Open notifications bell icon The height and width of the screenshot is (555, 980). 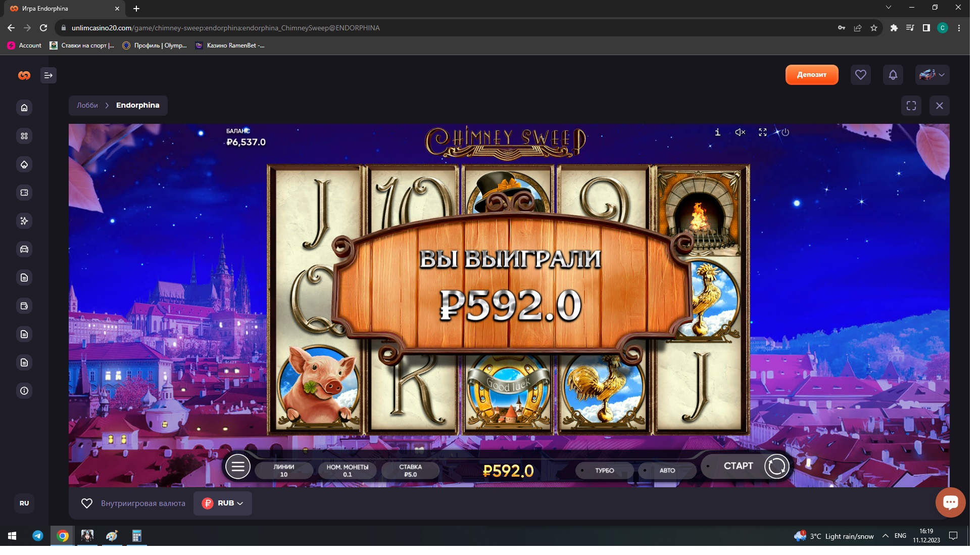893,75
